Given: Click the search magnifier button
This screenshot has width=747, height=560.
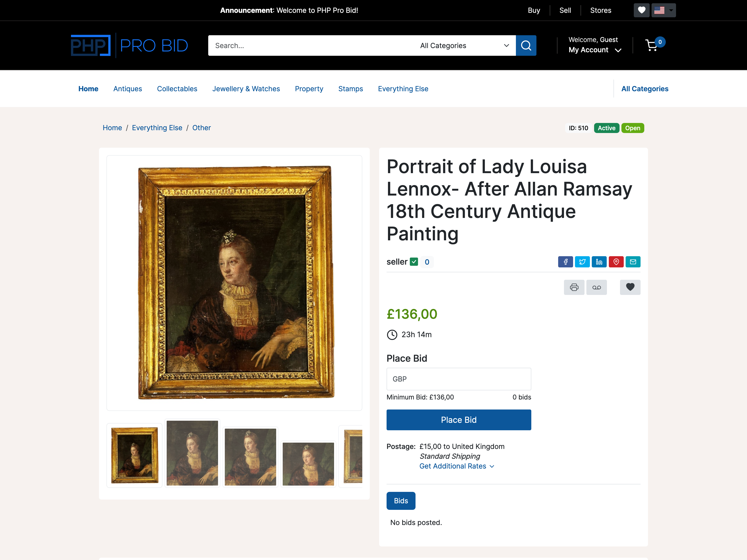Looking at the screenshot, I should click(x=526, y=45).
